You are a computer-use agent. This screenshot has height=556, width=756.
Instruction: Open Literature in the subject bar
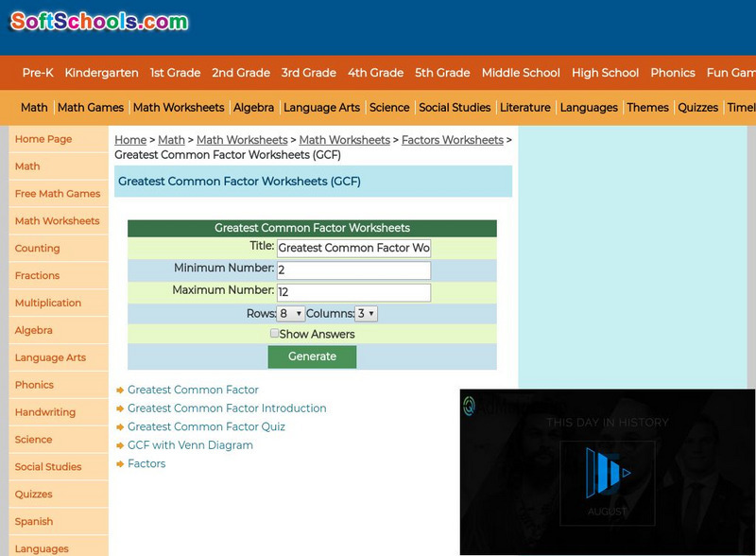point(525,108)
